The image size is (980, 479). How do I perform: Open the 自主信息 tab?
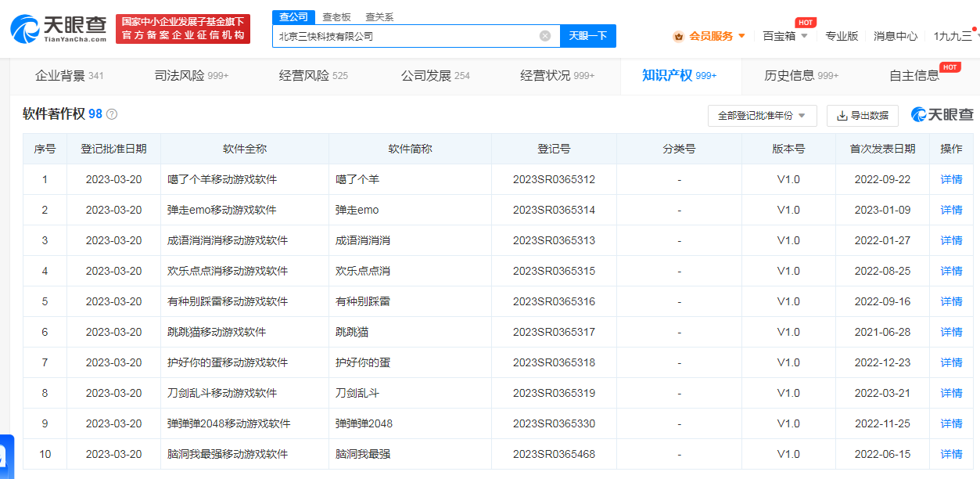(x=915, y=76)
